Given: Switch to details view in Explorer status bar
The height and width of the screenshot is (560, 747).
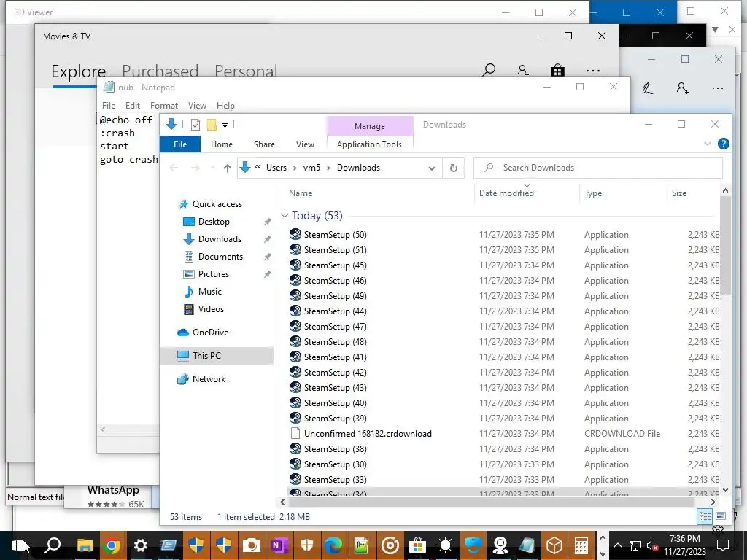Looking at the screenshot, I should pos(705,516).
